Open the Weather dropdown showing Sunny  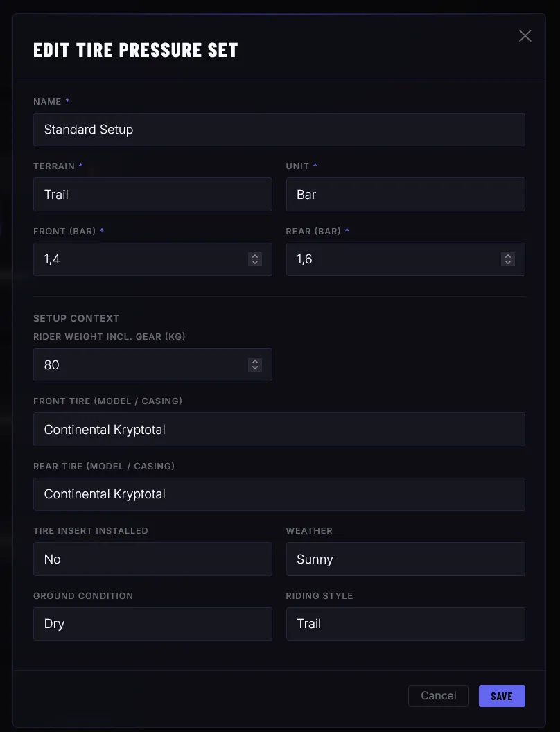tap(405, 559)
